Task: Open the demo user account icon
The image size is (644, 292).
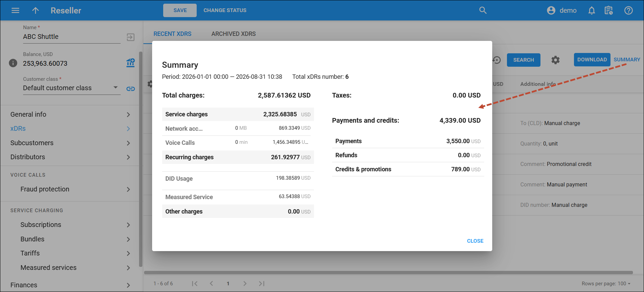Action: [x=551, y=10]
